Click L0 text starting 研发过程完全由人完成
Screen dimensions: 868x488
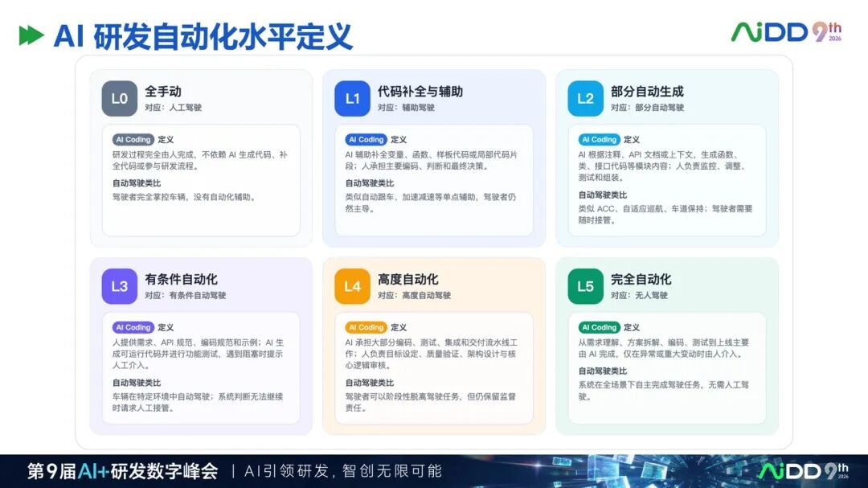click(200, 160)
